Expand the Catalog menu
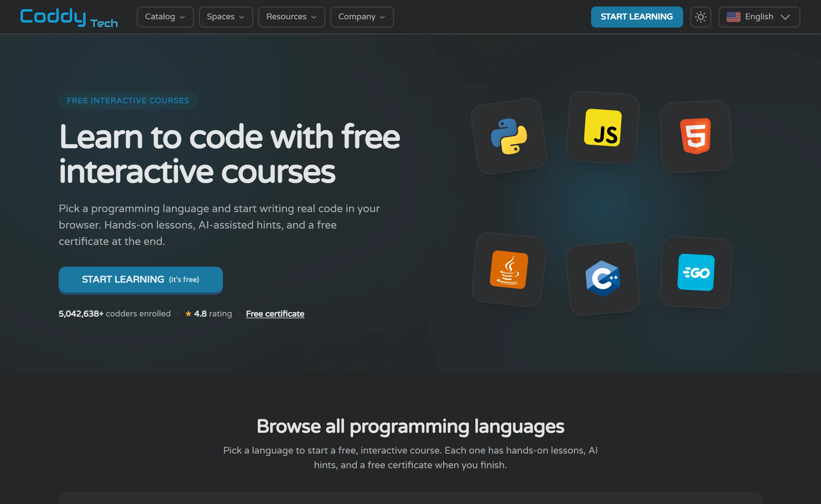Screen dimensions: 821x504 pyautogui.click(x=165, y=17)
